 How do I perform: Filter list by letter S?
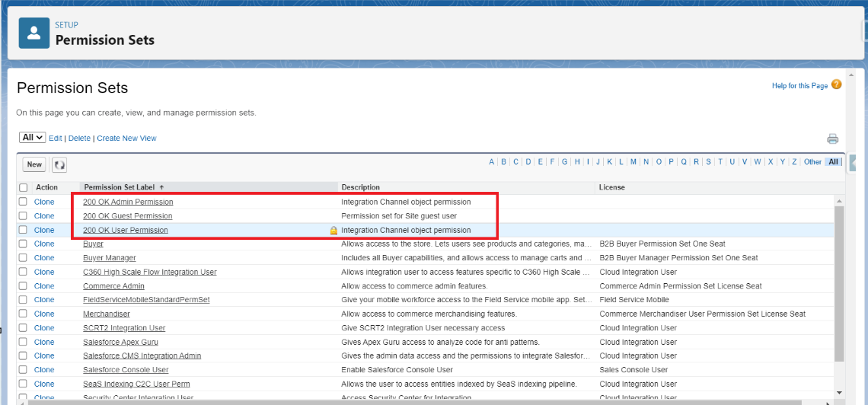[708, 162]
